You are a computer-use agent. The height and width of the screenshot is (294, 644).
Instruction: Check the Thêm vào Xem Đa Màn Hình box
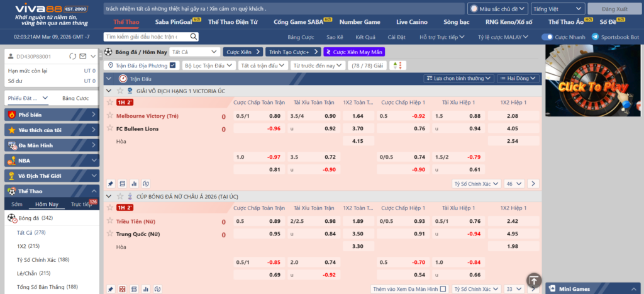pyautogui.click(x=443, y=289)
